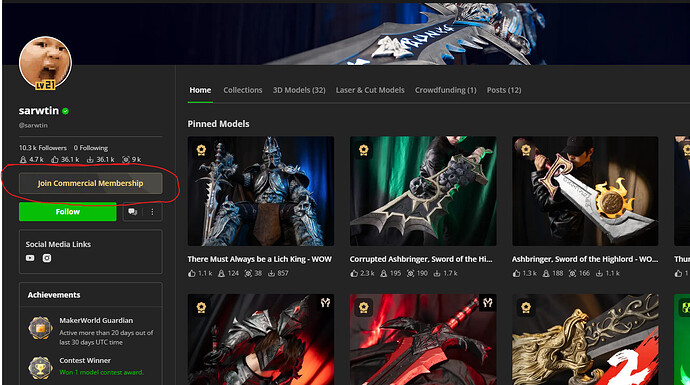This screenshot has height=385, width=690.
Task: Click the LV21 level badge on avatar
Action: point(45,85)
